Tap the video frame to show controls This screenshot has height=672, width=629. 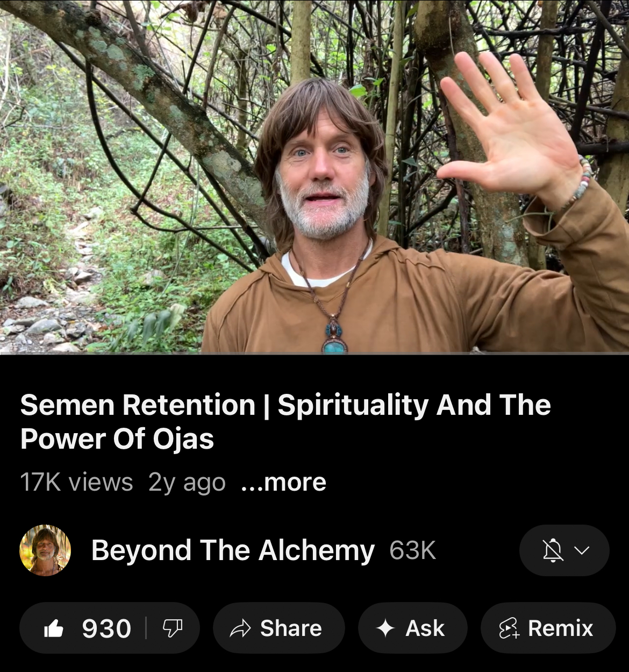point(314,176)
